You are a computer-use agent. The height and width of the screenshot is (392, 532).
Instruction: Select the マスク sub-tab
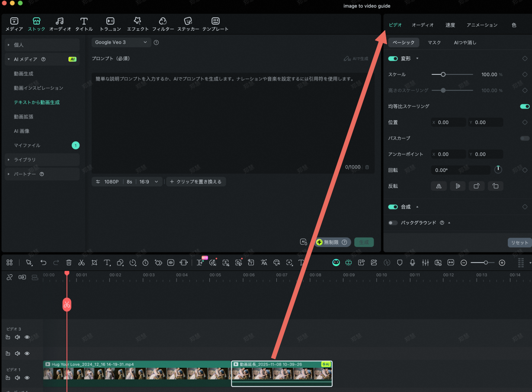pos(434,42)
